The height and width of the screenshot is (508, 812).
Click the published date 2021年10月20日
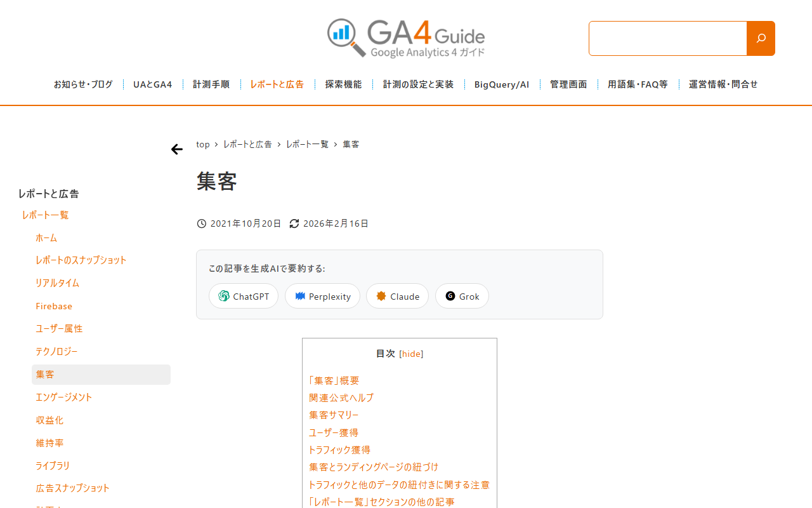click(x=246, y=224)
